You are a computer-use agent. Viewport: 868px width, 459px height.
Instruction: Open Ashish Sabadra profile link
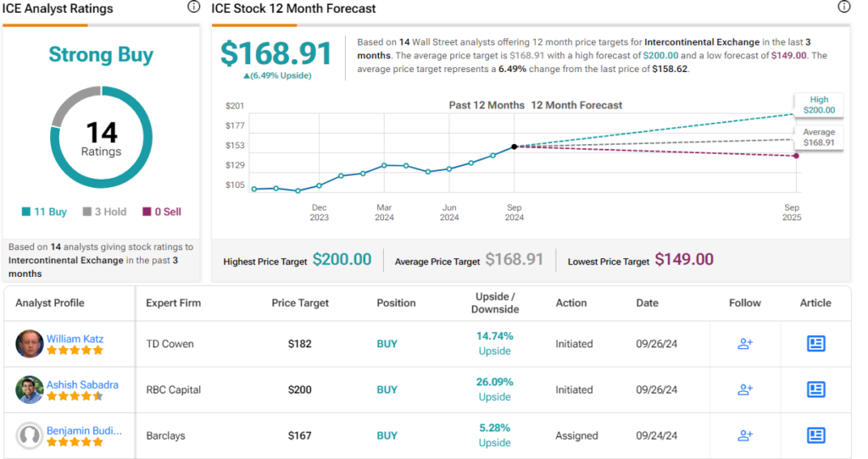82,384
